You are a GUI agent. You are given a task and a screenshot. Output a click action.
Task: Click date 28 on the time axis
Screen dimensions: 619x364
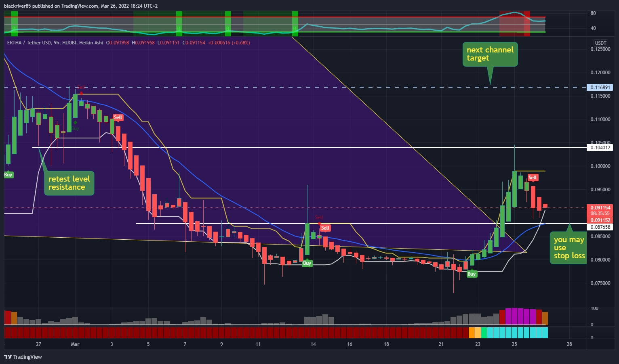(x=569, y=344)
